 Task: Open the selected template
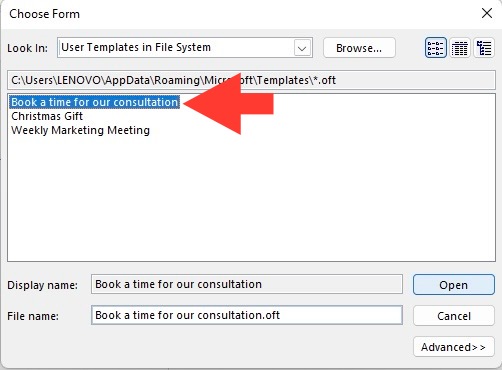click(454, 285)
